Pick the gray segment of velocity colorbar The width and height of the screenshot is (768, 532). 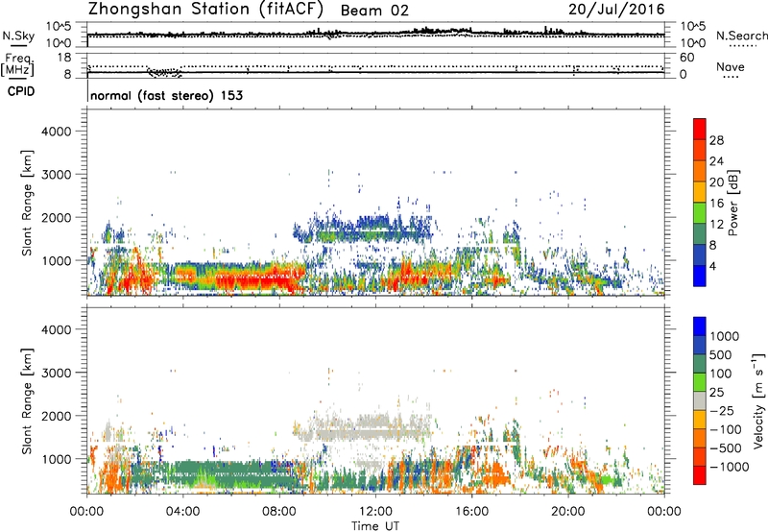click(x=700, y=401)
